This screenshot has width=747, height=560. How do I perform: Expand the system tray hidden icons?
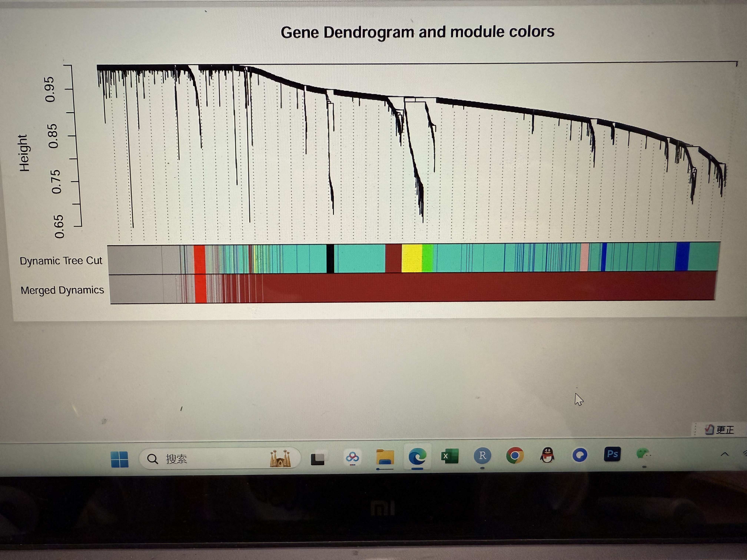point(724,454)
